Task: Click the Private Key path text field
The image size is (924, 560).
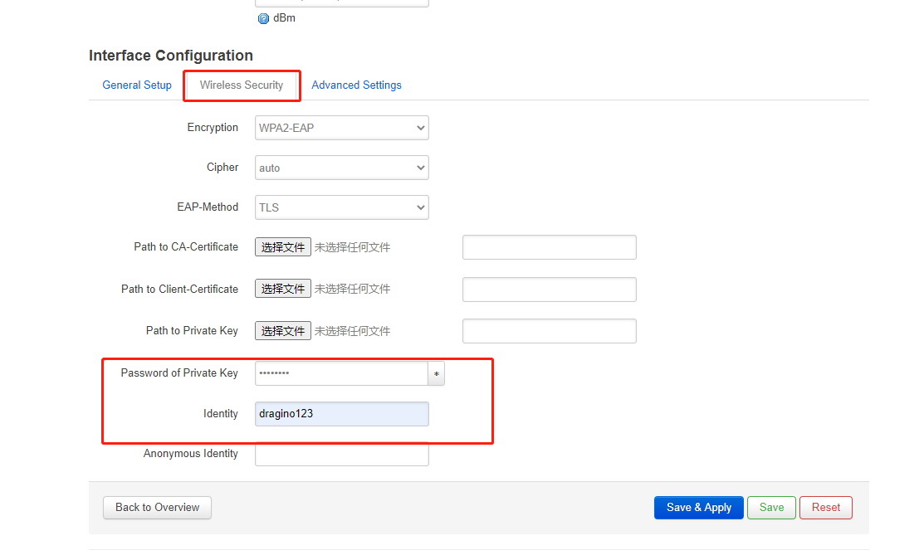Action: coord(550,331)
